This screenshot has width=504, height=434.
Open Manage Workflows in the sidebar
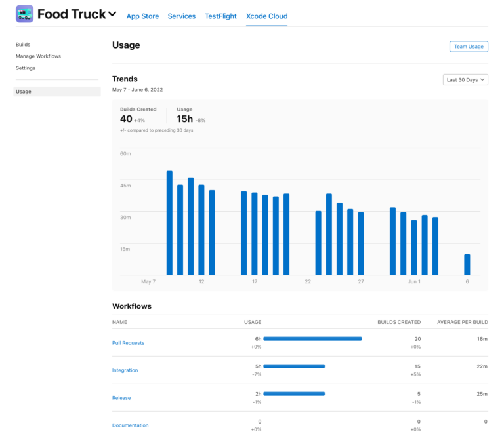point(38,56)
